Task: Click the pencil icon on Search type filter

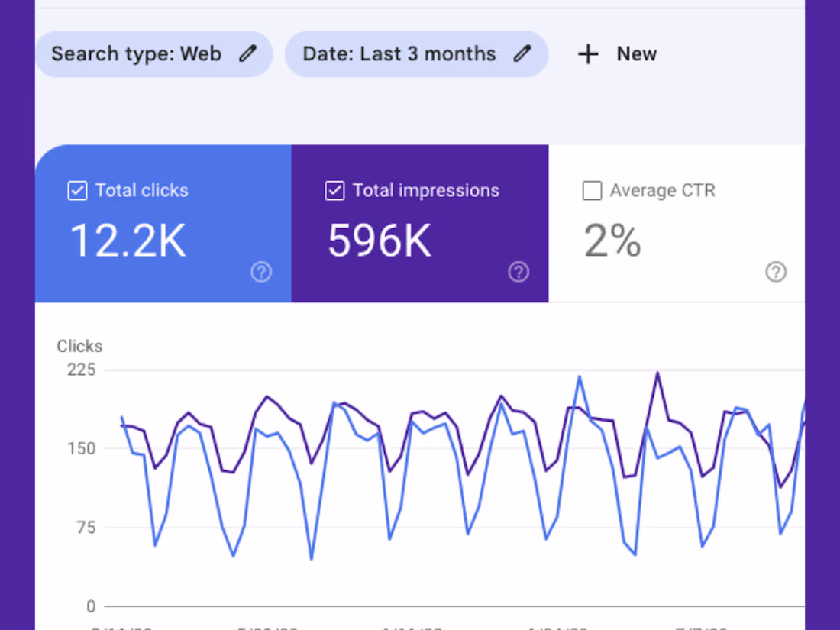Action: tap(247, 53)
